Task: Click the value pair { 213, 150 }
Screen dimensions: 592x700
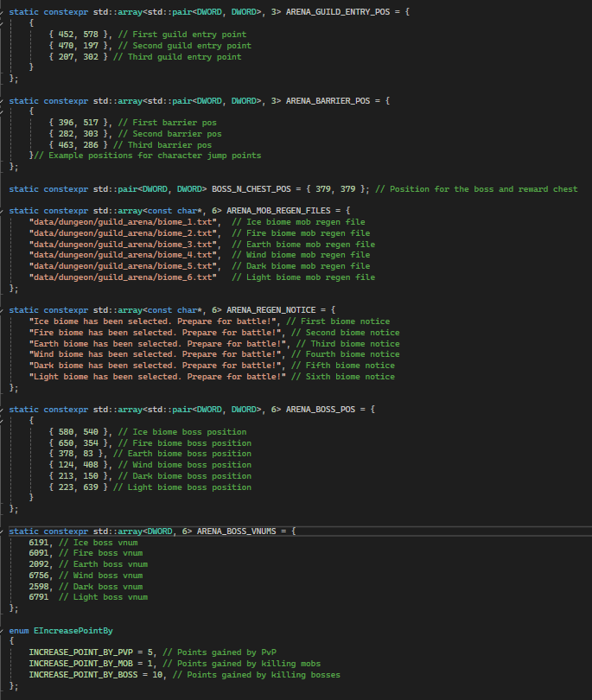Action: point(78,476)
